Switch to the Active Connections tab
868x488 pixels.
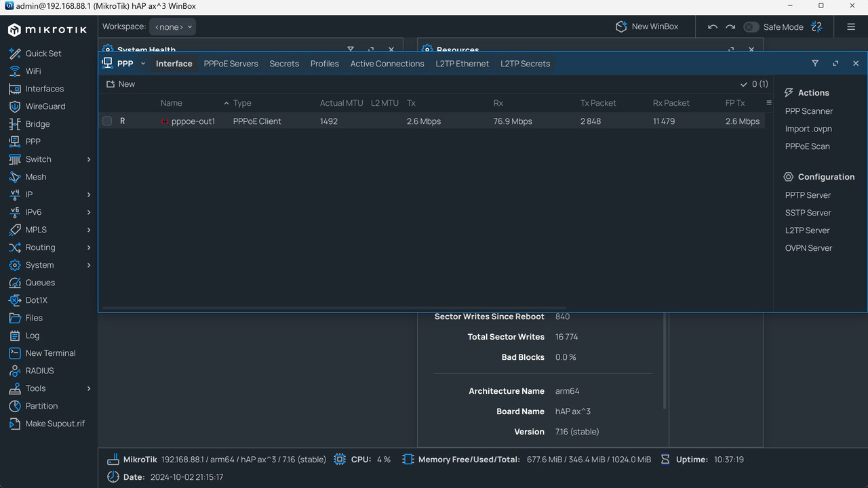[x=387, y=64]
